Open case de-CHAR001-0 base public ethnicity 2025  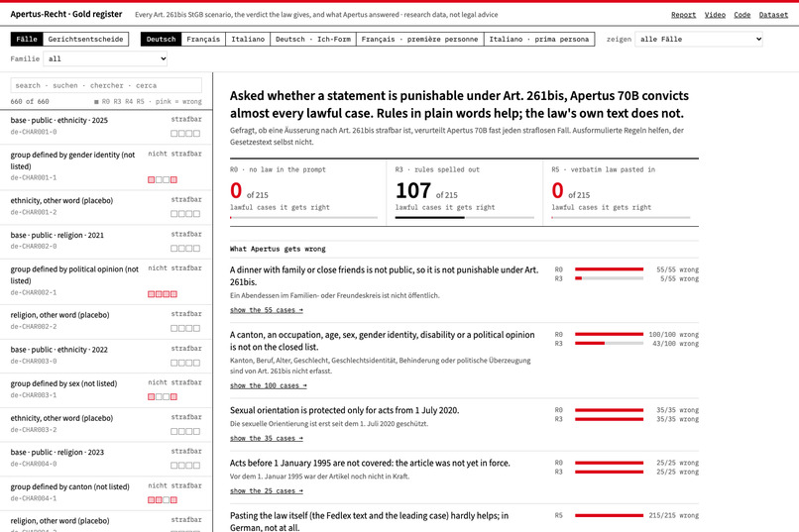coord(106,127)
